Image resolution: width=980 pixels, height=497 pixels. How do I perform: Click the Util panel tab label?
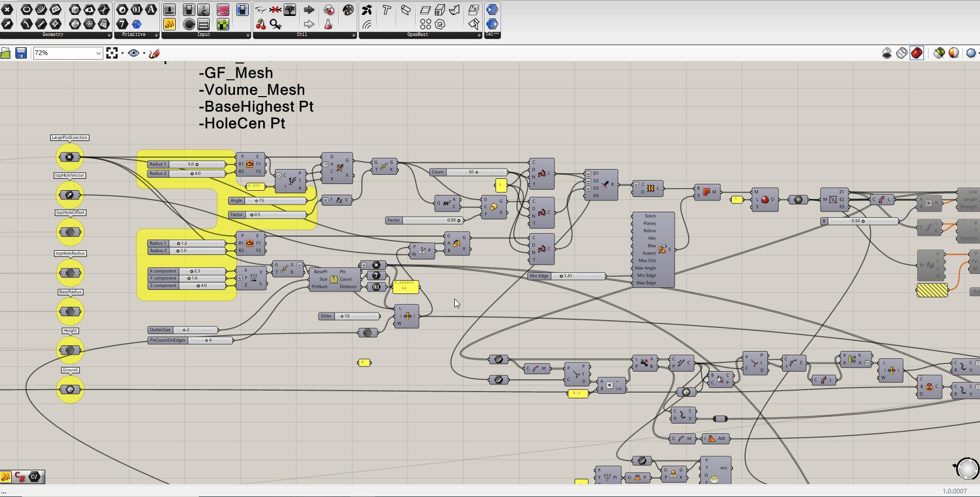pyautogui.click(x=302, y=35)
